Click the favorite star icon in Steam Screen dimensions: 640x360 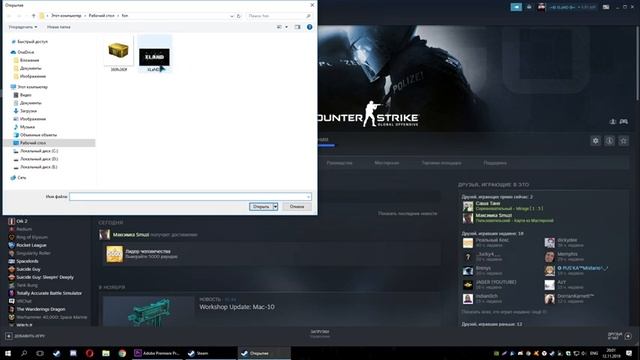[623, 141]
